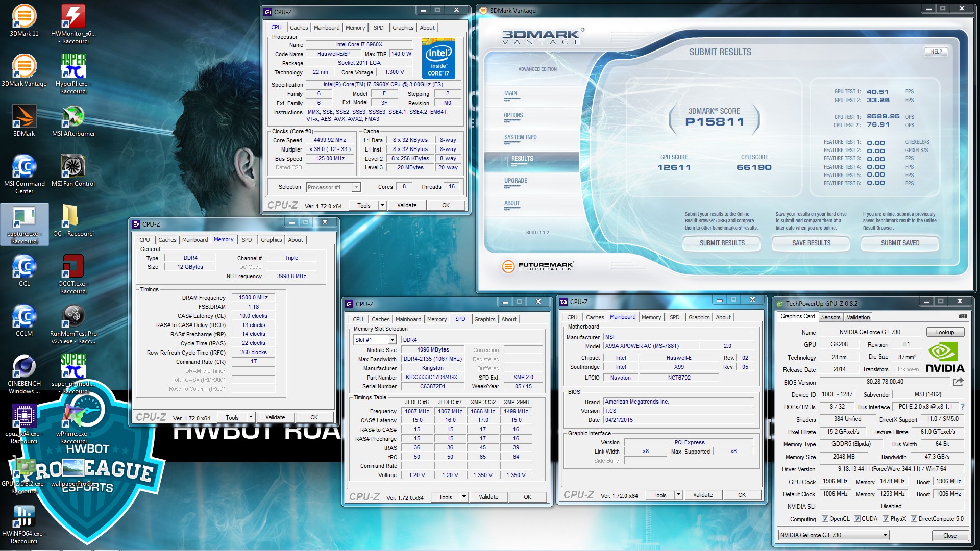The image size is (980, 551).
Task: Open MSI Fan Control icon
Action: point(73,170)
